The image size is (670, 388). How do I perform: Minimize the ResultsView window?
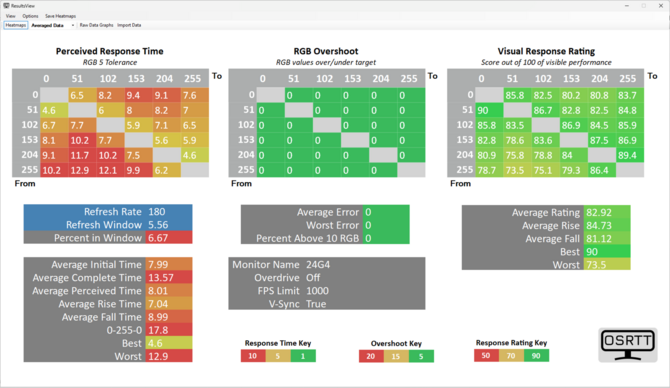coord(627,6)
